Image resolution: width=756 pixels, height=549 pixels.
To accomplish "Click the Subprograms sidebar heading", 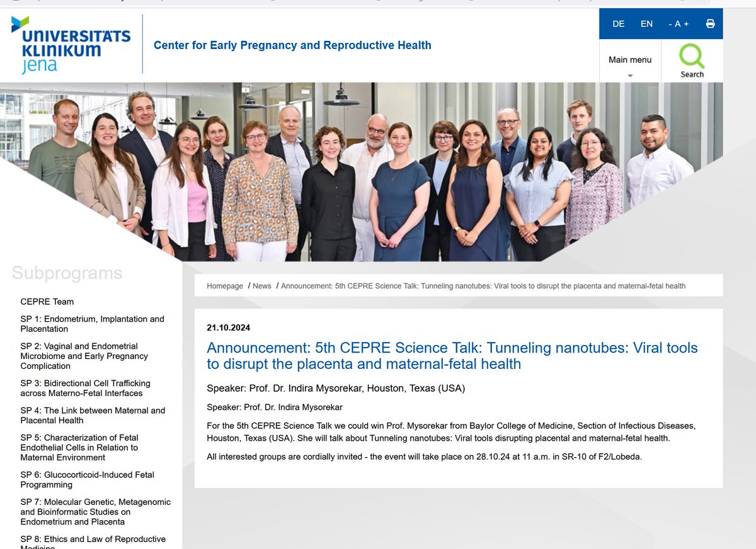I will click(67, 273).
